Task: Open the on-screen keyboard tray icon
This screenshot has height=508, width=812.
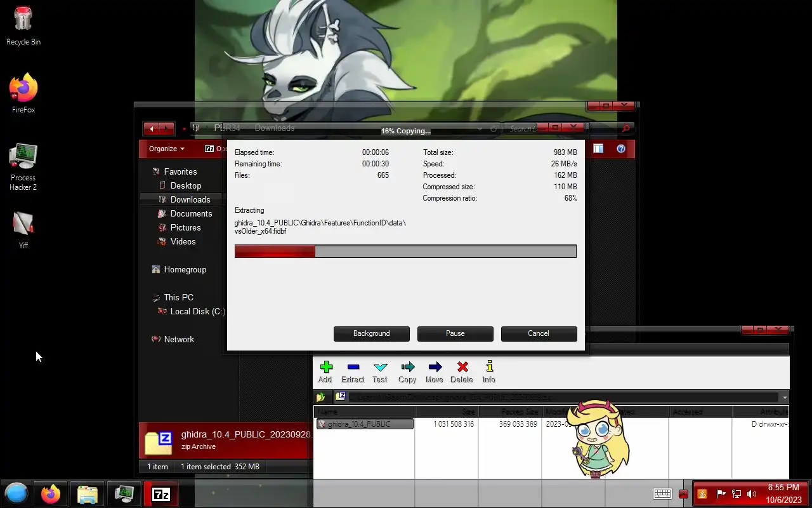Action: coord(662,494)
